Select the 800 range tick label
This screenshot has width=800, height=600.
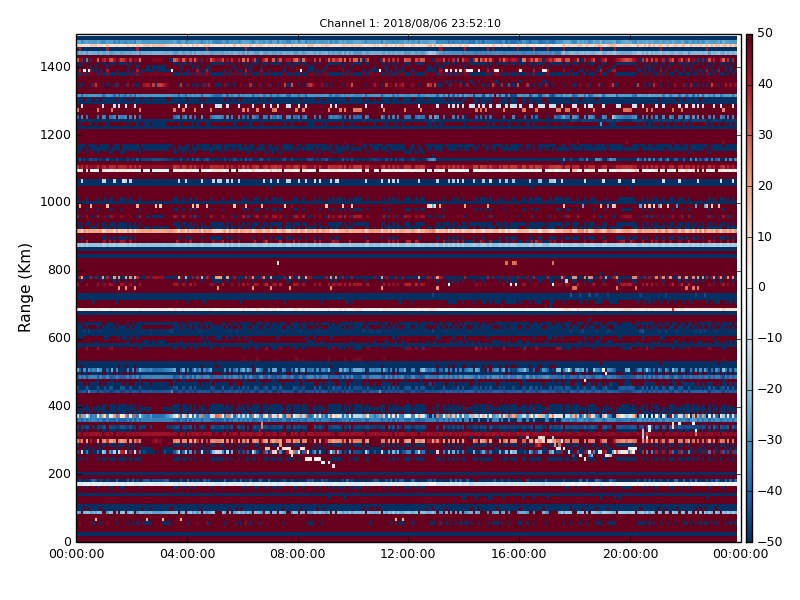(59, 270)
